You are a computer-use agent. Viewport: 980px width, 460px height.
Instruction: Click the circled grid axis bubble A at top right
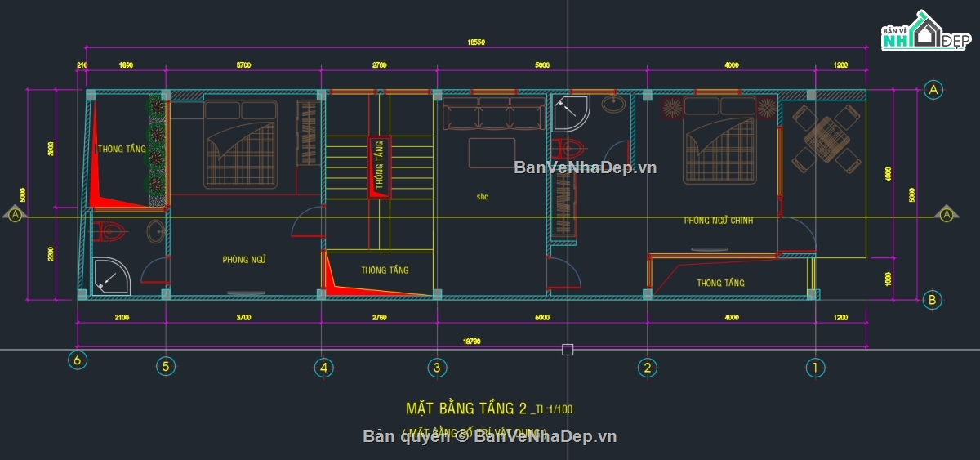pos(933,90)
